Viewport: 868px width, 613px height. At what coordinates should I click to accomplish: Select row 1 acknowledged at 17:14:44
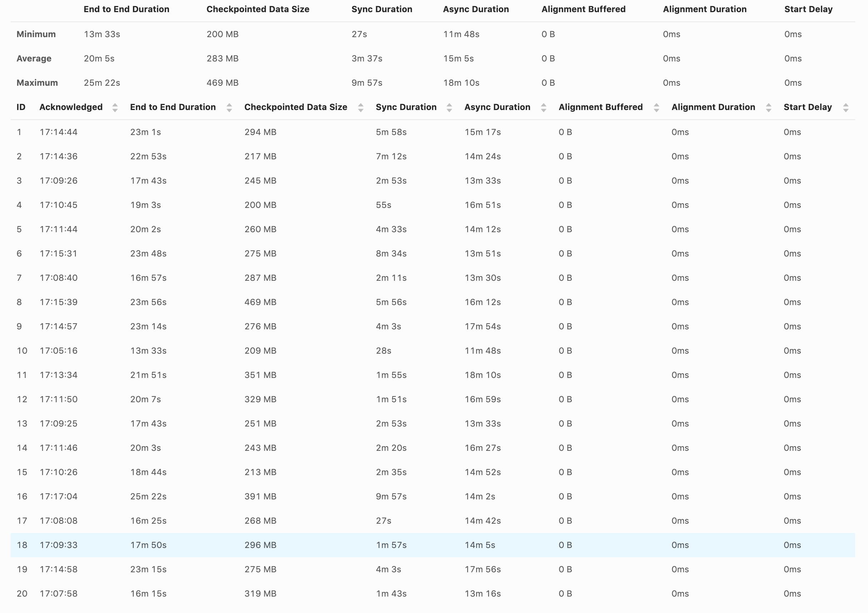(x=59, y=132)
